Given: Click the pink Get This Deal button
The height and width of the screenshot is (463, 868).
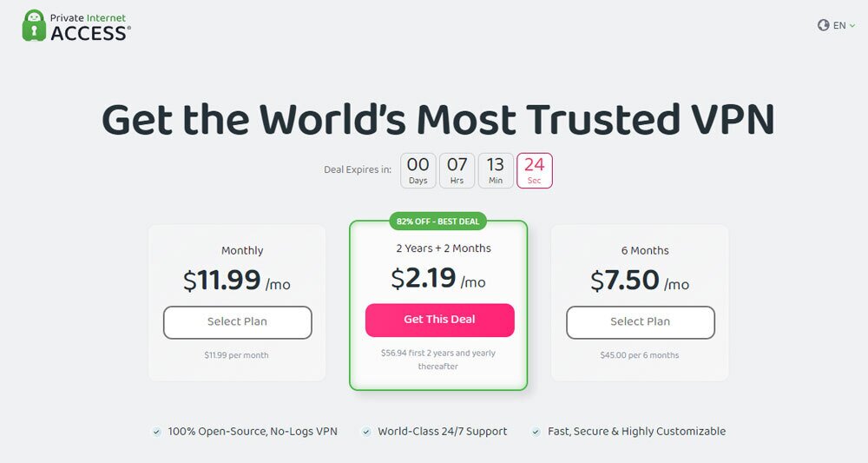Looking at the screenshot, I should pyautogui.click(x=439, y=320).
